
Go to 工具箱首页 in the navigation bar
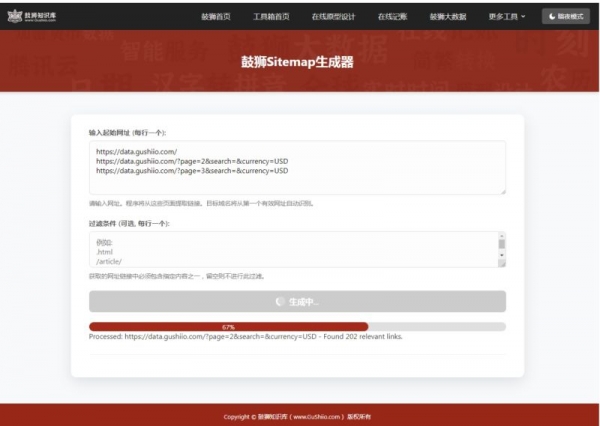[271, 16]
